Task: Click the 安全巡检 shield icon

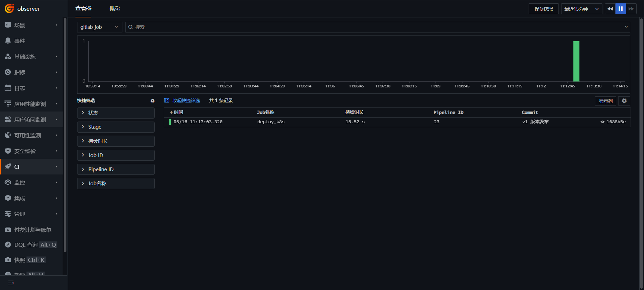Action: click(x=8, y=151)
